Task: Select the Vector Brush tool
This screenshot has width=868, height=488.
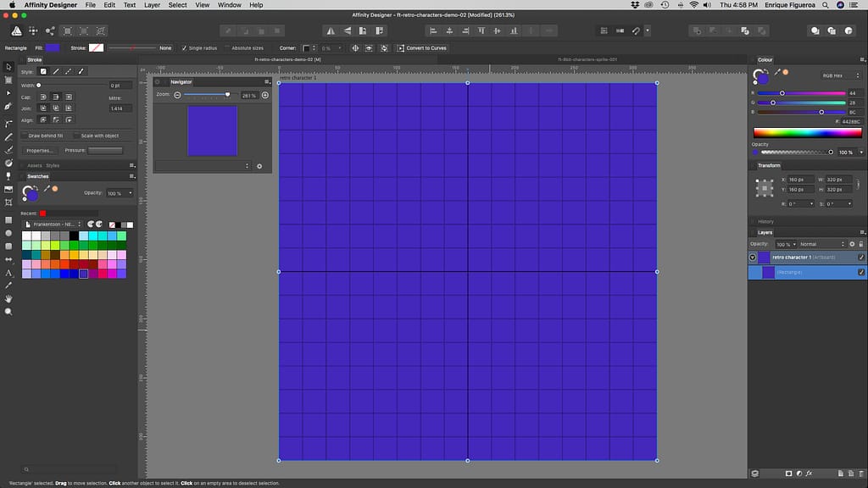Action: pos(8,149)
